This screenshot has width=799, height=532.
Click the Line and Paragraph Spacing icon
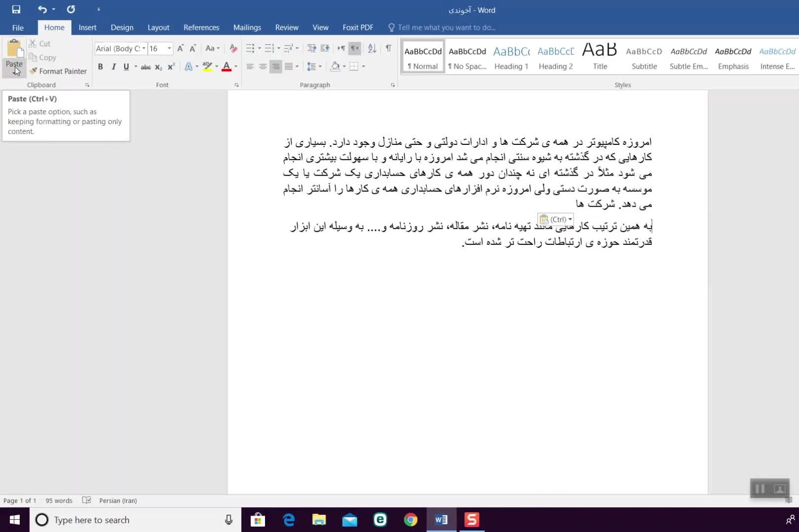click(x=311, y=66)
